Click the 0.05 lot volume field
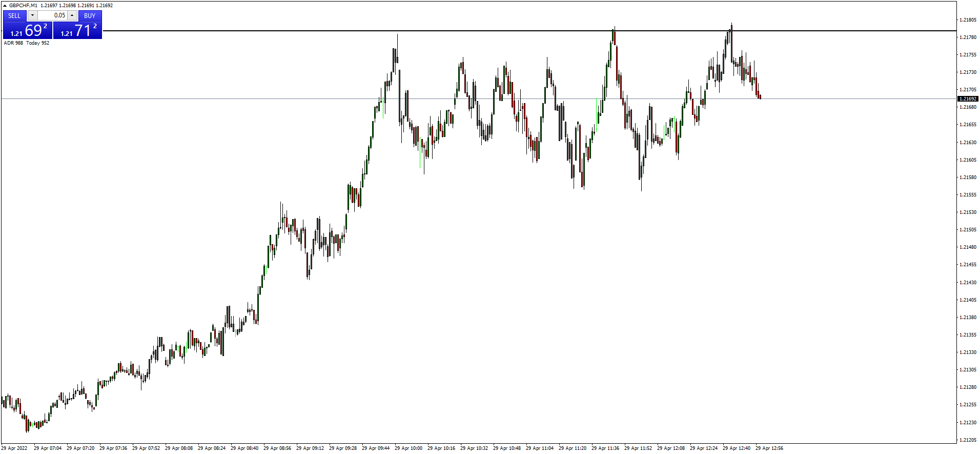 (52, 15)
